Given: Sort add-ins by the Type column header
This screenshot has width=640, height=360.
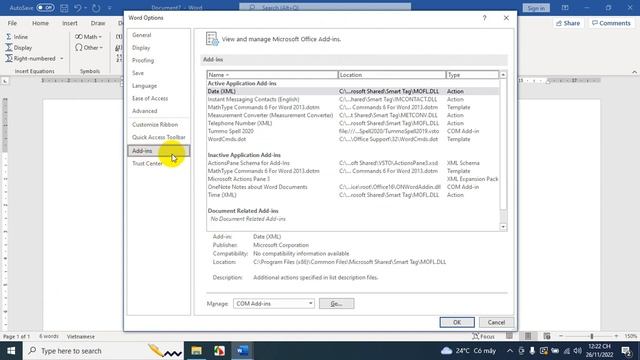Looking at the screenshot, I should [472, 75].
